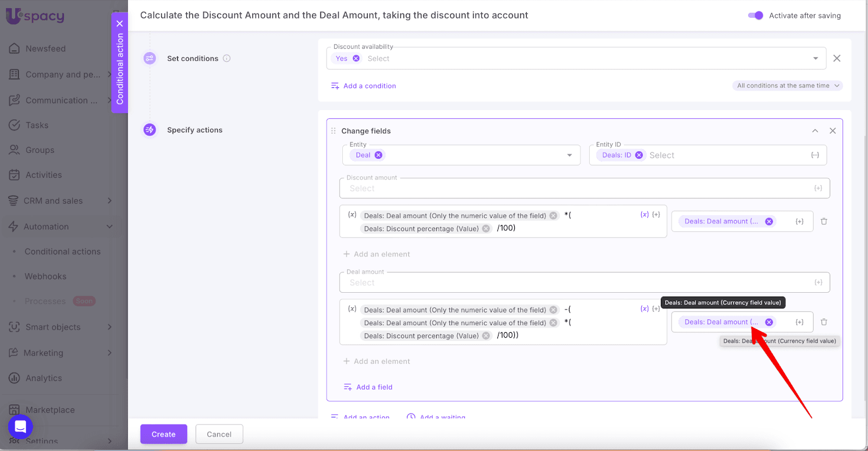Remove the Deal entity chip
The image size is (868, 451).
pos(379,155)
